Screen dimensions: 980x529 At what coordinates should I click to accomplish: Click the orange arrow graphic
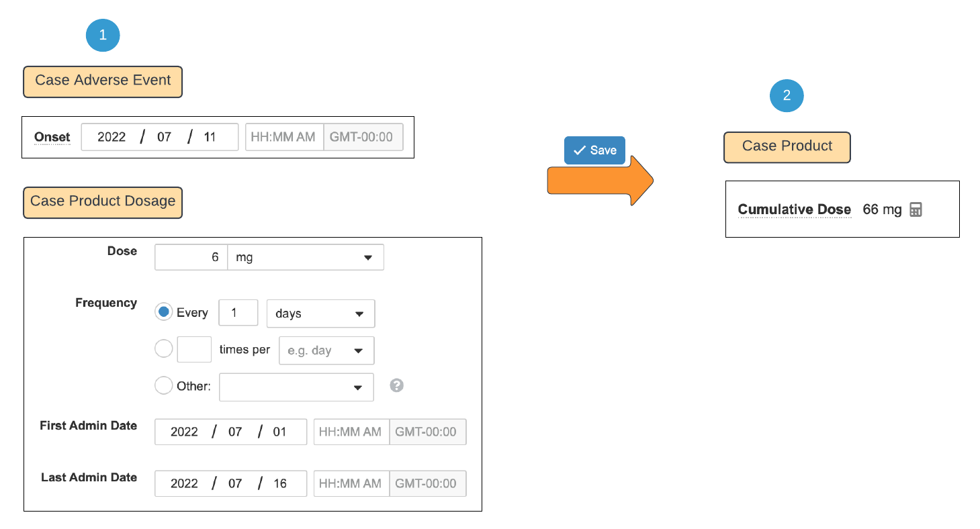[x=600, y=181]
